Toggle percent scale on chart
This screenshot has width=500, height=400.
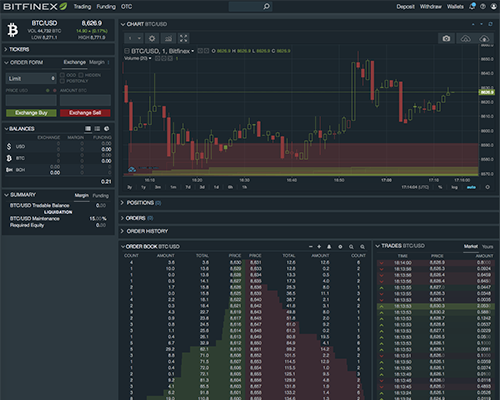tap(440, 187)
